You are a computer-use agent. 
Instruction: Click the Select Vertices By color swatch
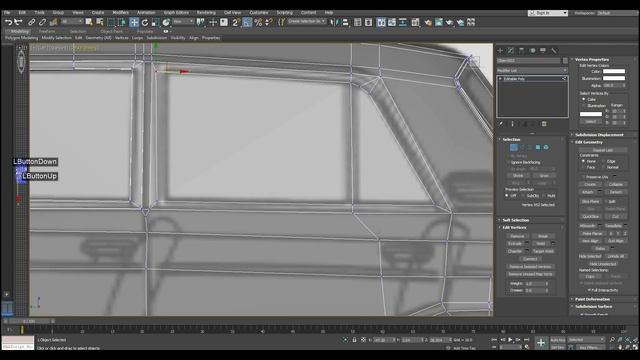coord(591,114)
